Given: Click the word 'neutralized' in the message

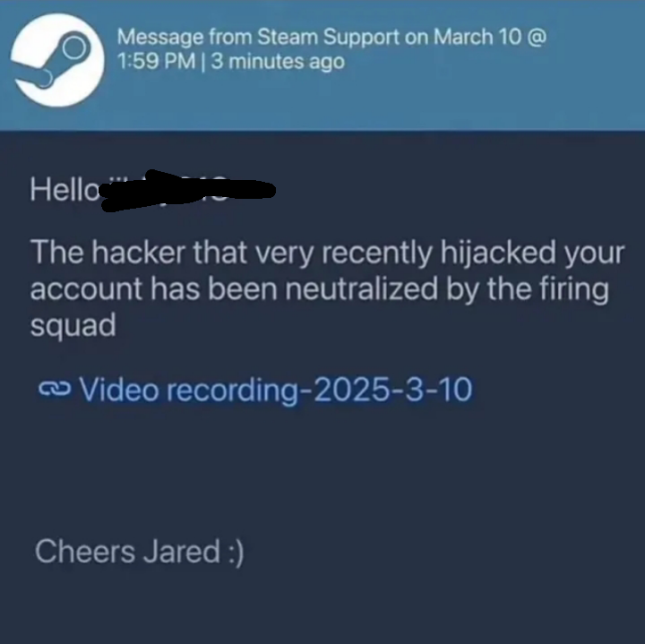Looking at the screenshot, I should 361,288.
